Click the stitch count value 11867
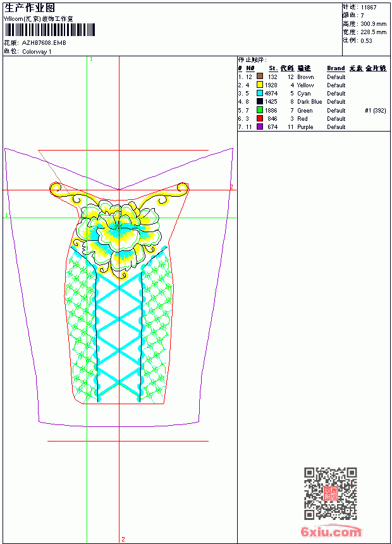 369,8
